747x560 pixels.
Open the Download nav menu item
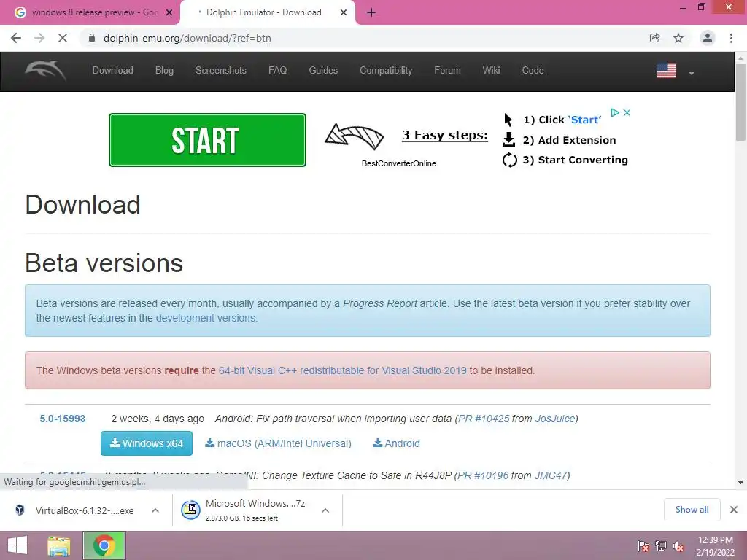click(112, 71)
